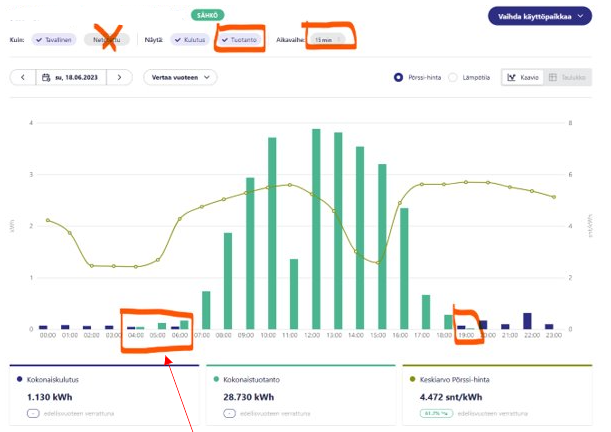Switch to Kaavio chart view
Screen dimensions: 611x432
(x=523, y=77)
